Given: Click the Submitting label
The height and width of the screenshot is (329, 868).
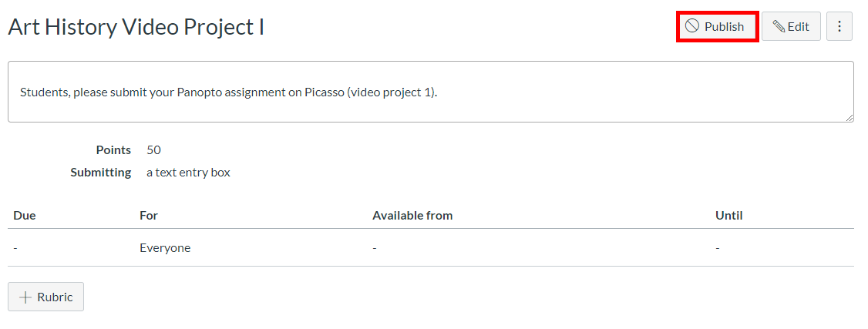Looking at the screenshot, I should pos(101,173).
